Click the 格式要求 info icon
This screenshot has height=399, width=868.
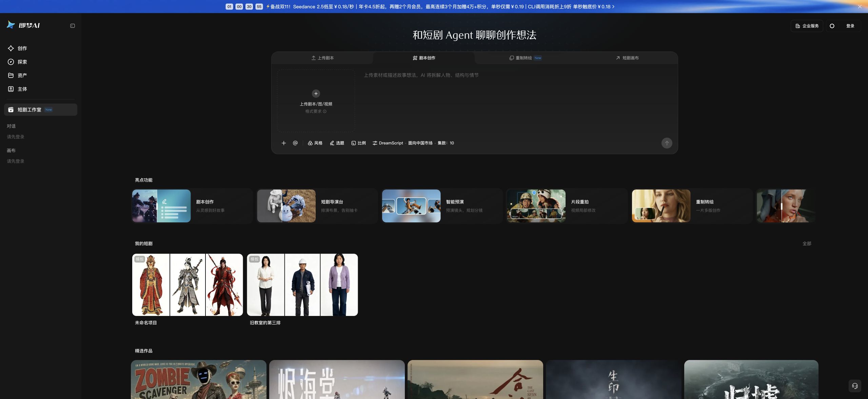coord(324,112)
